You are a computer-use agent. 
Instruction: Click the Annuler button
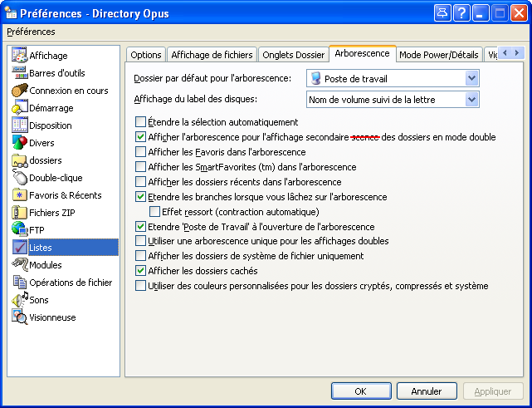point(427,391)
